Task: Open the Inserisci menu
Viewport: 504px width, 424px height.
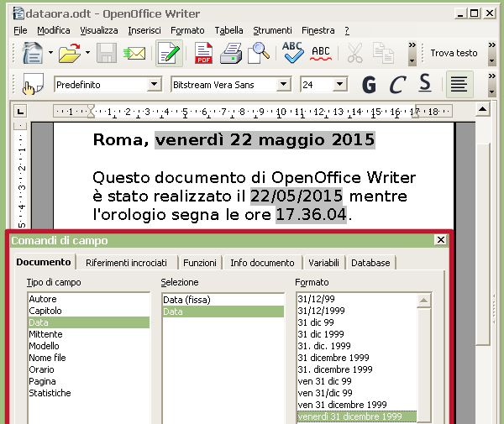Action: (144, 30)
